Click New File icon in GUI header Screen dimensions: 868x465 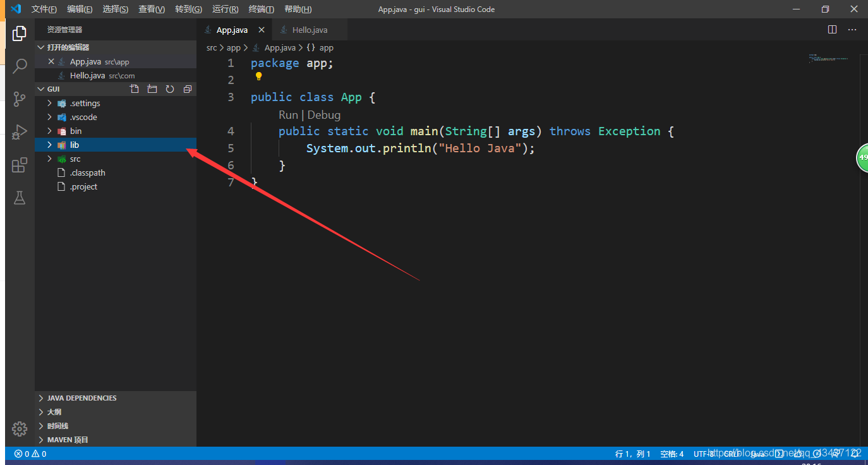point(134,89)
